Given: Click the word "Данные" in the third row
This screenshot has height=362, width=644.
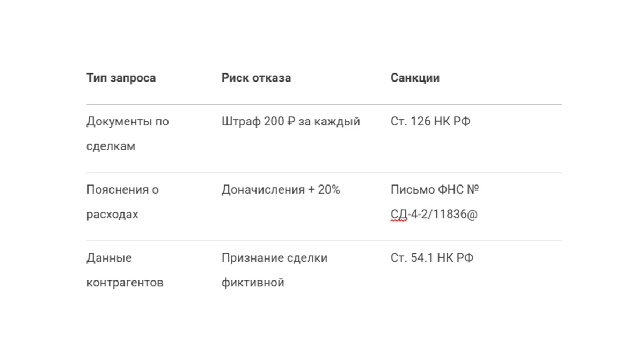Looking at the screenshot, I should [109, 258].
